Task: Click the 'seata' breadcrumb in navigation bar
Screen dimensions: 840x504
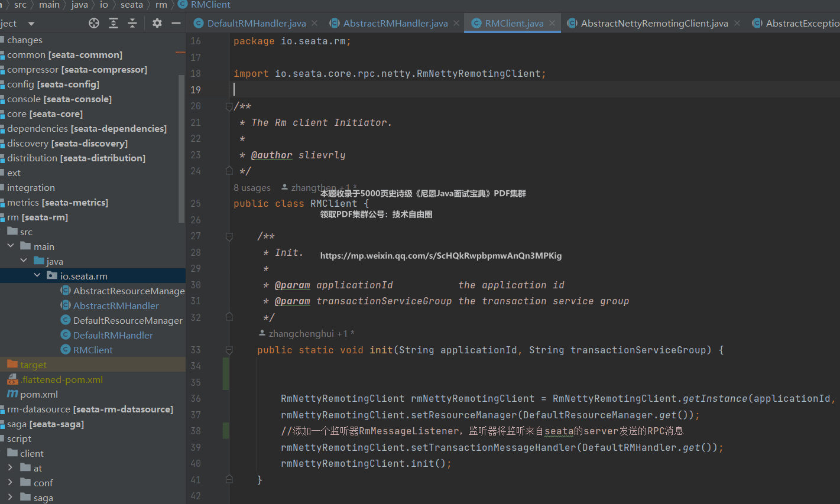Action: tap(132, 5)
